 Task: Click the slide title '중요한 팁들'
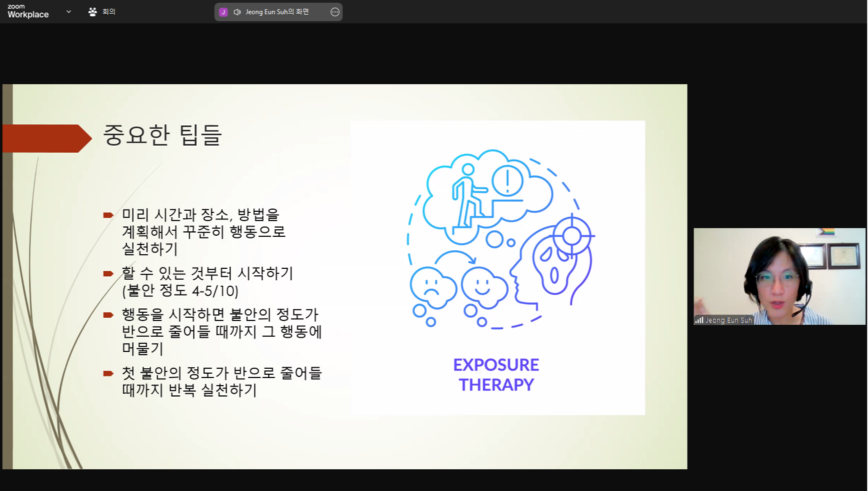click(x=163, y=135)
